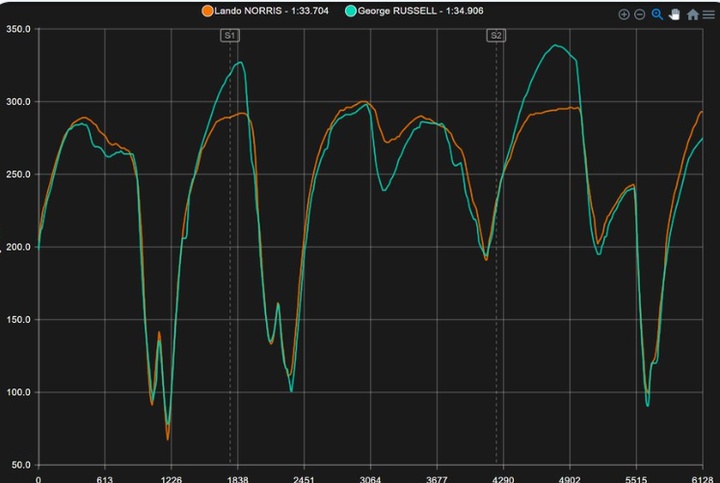Click the orange Norris legend marker
The image size is (720, 483).
tap(208, 11)
